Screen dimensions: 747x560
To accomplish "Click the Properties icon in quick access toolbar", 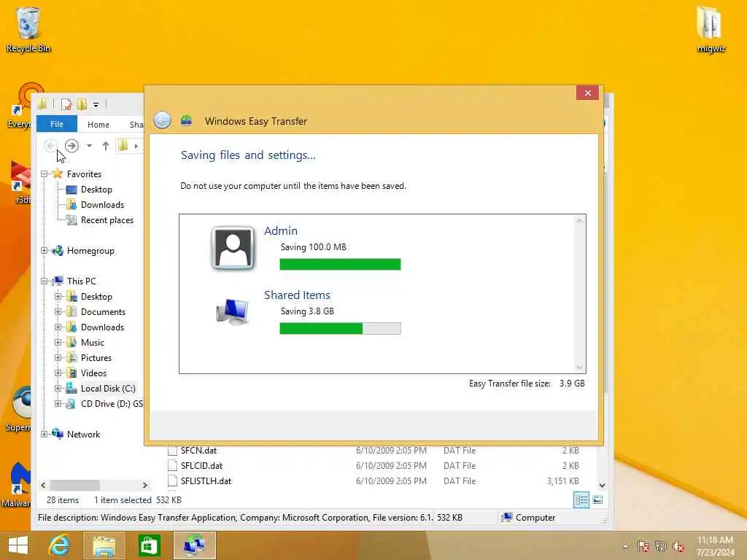I will 66,104.
